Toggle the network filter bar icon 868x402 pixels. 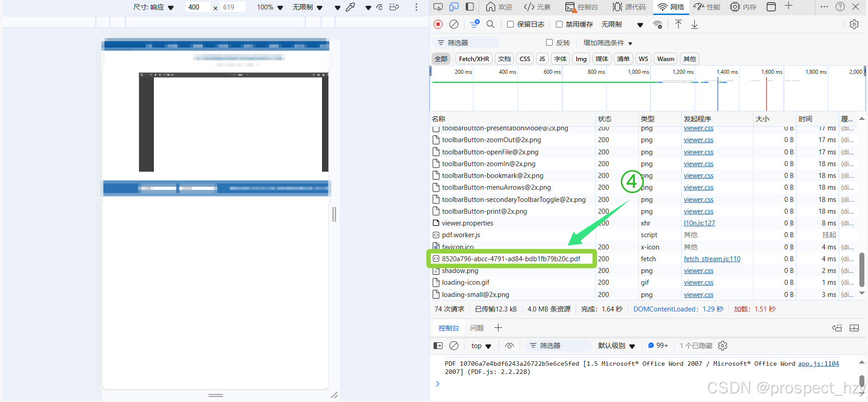point(474,24)
